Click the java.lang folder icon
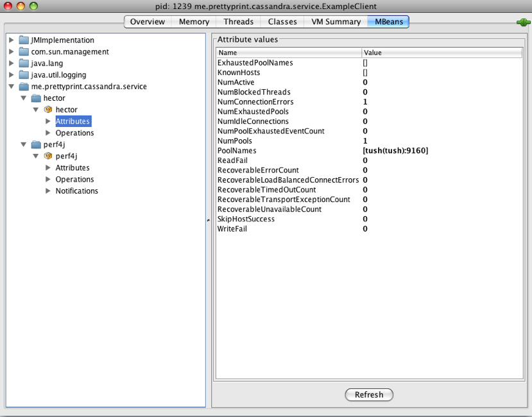This screenshot has width=532, height=417. pos(24,63)
